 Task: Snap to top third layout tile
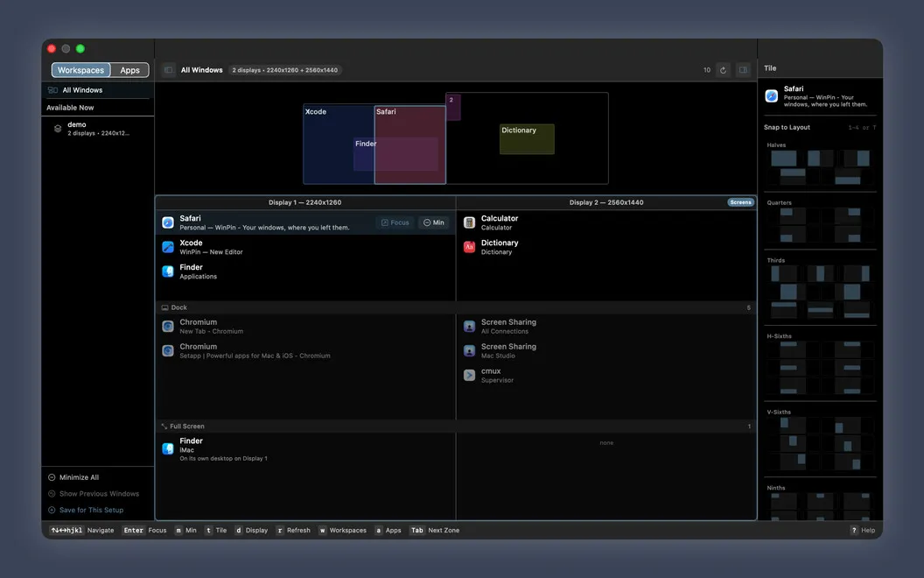coord(784,310)
